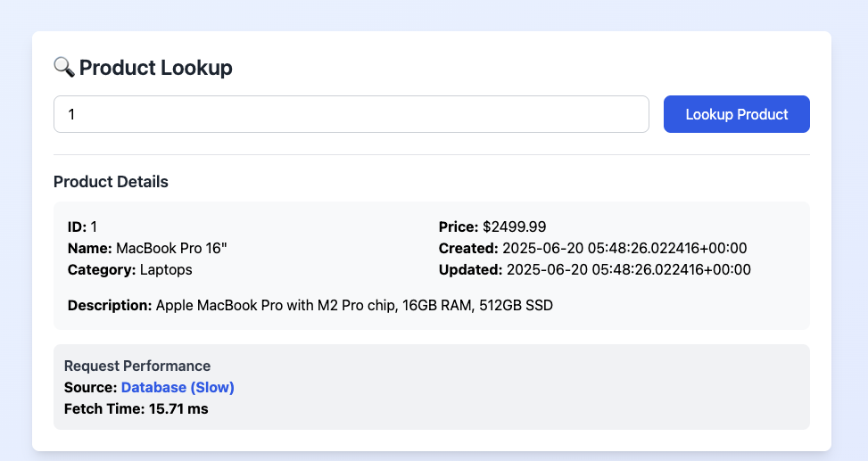Click the product name MacBook Pro 16"
The height and width of the screenshot is (461, 868).
click(x=171, y=248)
